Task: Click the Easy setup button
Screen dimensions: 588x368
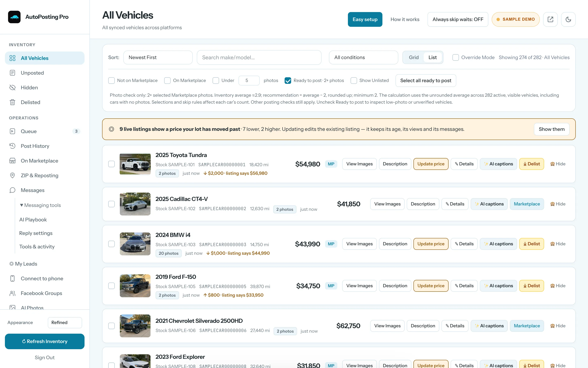Action: 365,19
